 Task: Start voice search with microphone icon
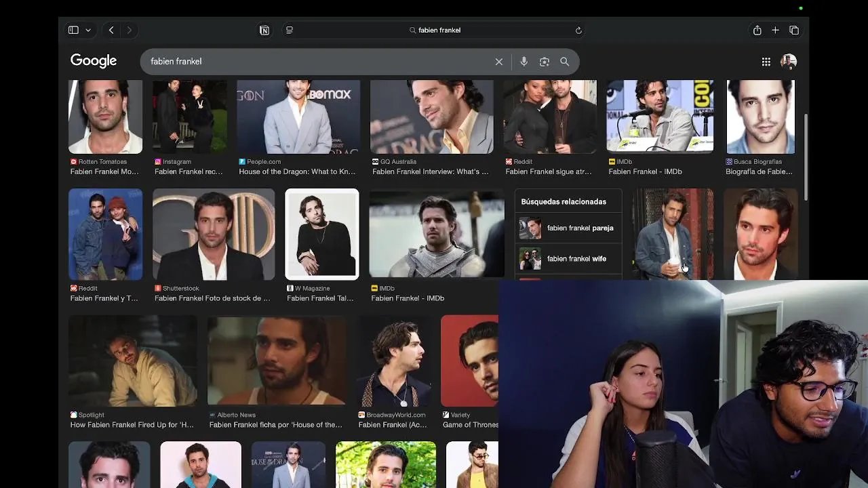[x=524, y=62]
